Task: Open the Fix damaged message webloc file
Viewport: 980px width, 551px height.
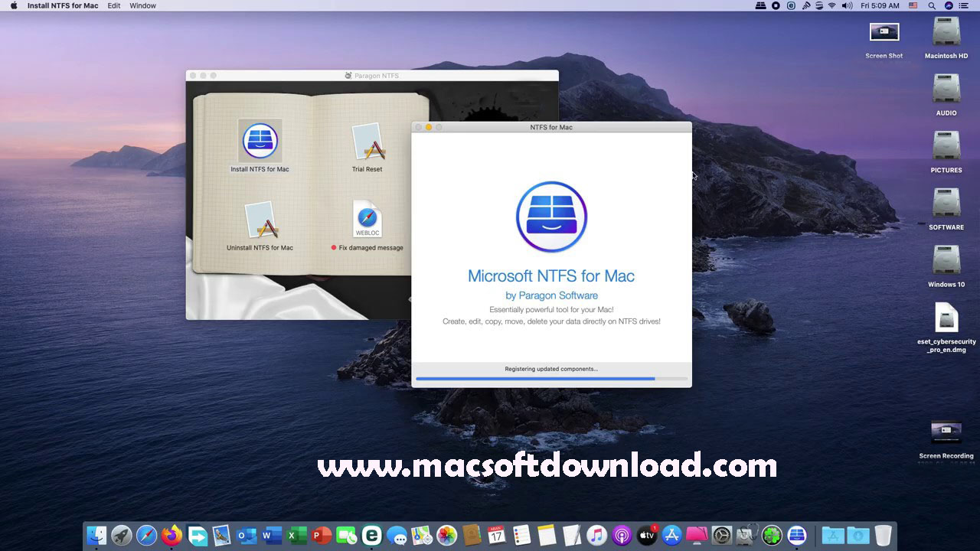Action: click(x=367, y=220)
